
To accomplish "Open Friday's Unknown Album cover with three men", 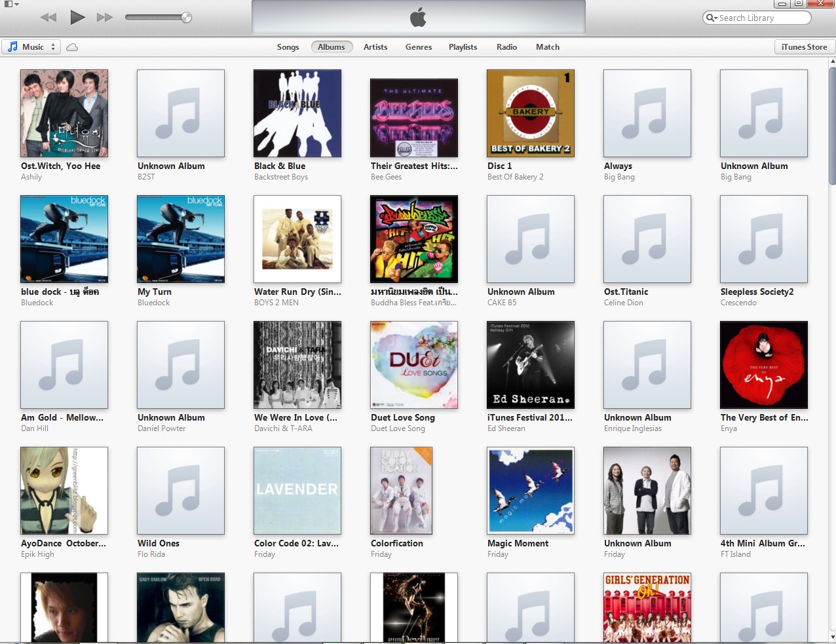I will [647, 491].
